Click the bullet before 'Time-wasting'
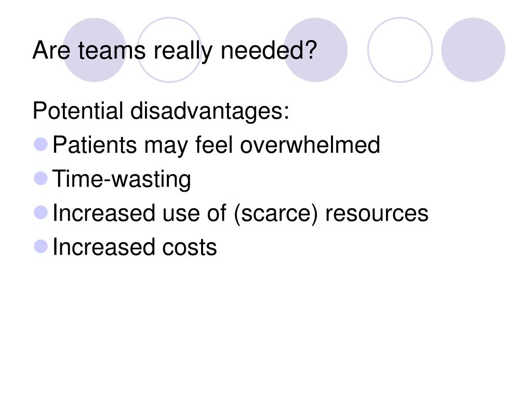This screenshot has width=532, height=399. point(41,178)
